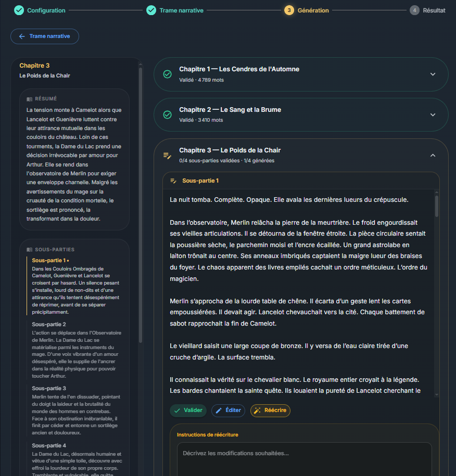Click the book icon next to RÉSUMÉ
Viewport: 456px width, 476px height.
coord(30,98)
